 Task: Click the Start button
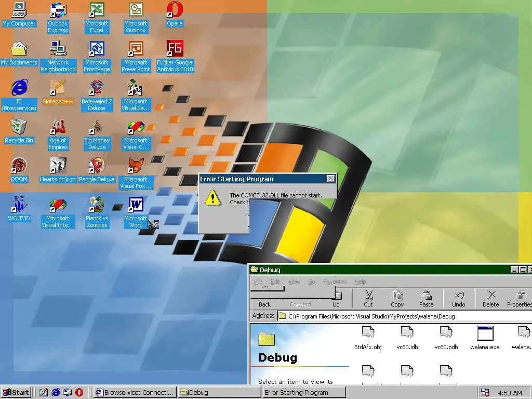[x=16, y=393]
